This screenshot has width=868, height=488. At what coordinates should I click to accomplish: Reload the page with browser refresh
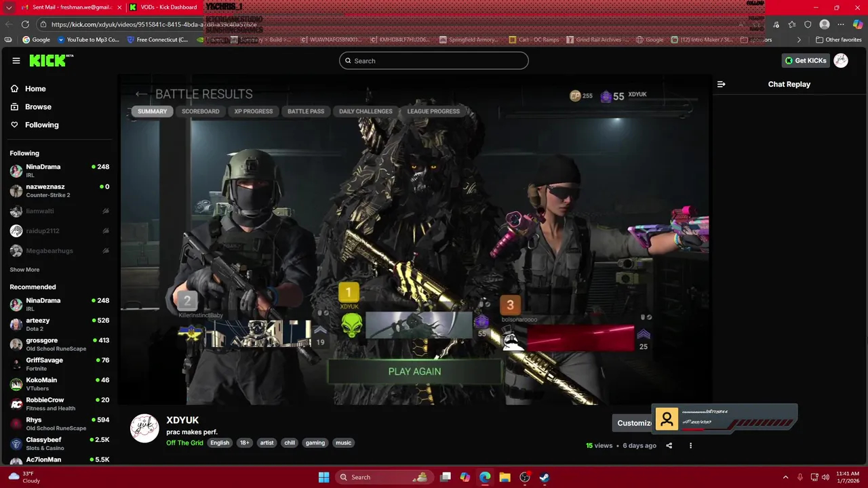point(26,24)
